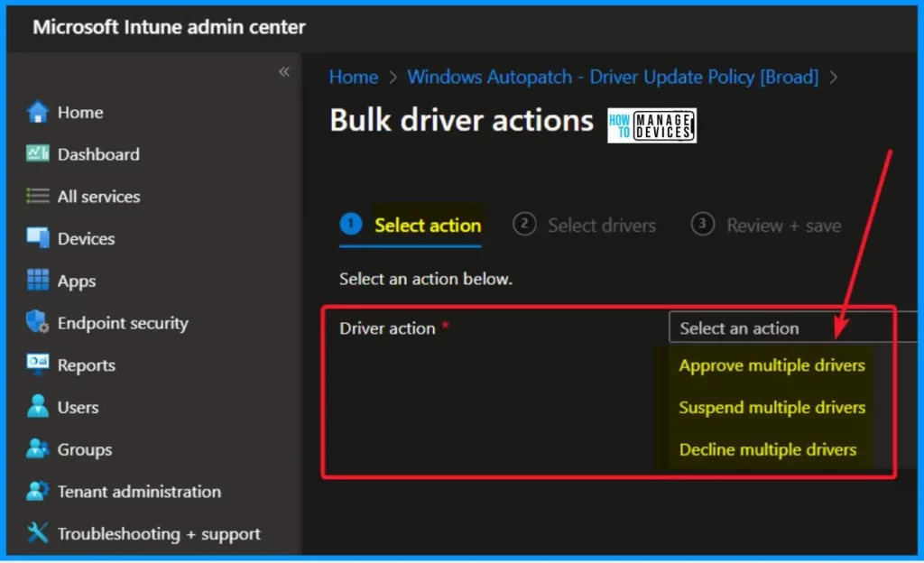Open Users in the sidebar
Screen dimensions: 924x563
tap(78, 407)
